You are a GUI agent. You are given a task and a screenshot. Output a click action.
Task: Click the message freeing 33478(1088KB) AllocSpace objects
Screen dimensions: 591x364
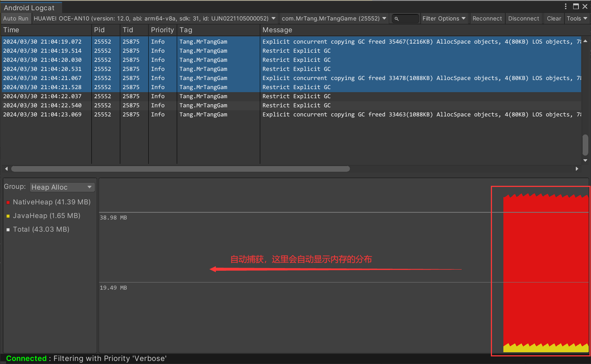pos(421,78)
